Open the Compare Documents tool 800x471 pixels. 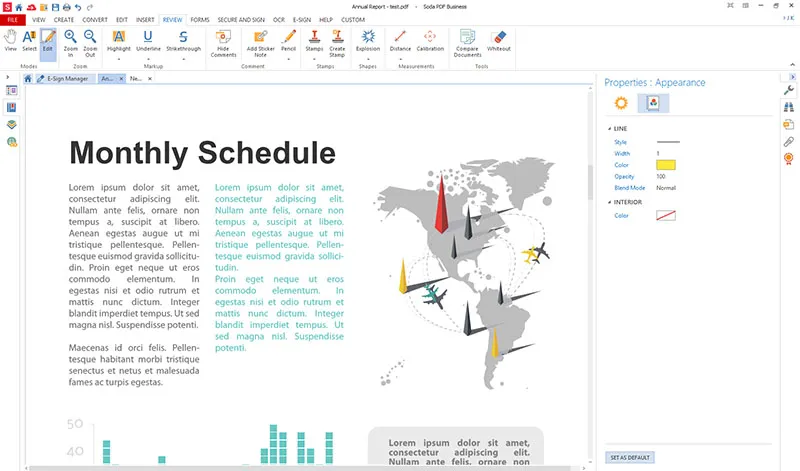(466, 40)
